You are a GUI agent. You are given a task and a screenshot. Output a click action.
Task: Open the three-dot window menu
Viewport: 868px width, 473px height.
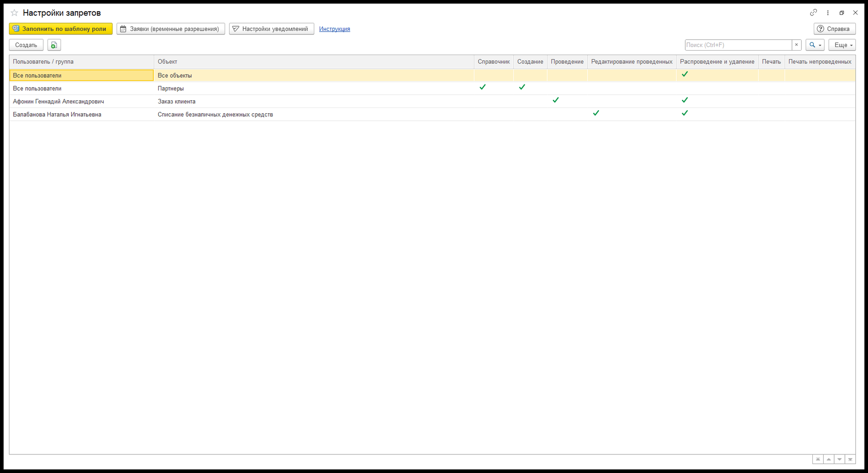(828, 13)
